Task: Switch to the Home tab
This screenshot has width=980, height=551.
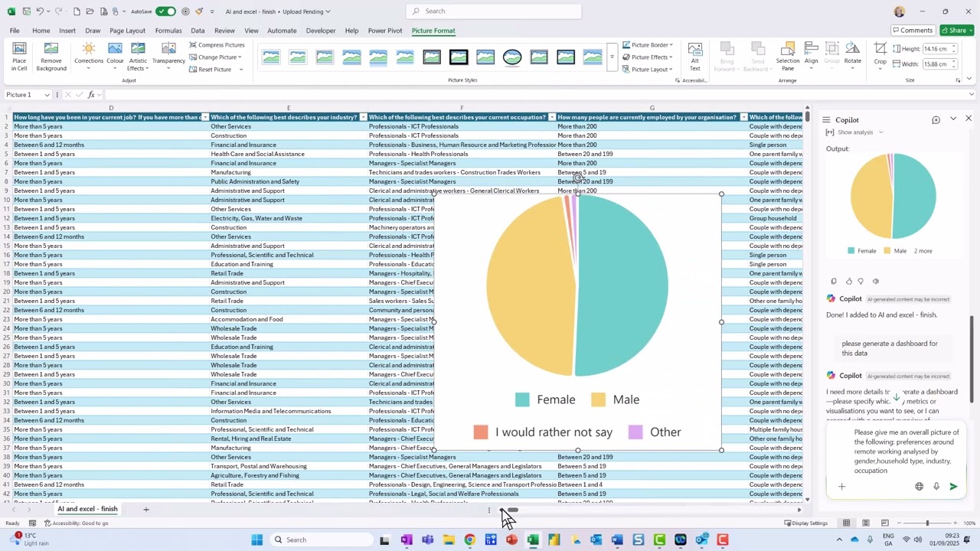Action: click(41, 31)
